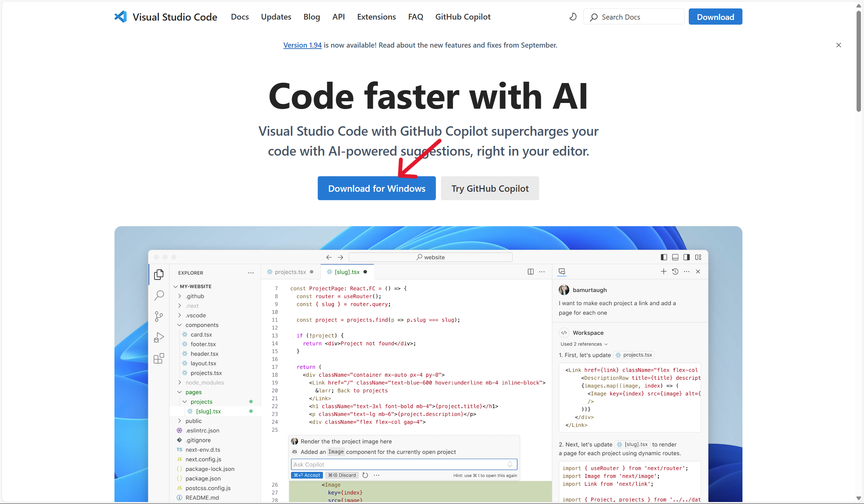Open the API nav link
The image size is (864, 504).
pyautogui.click(x=338, y=17)
